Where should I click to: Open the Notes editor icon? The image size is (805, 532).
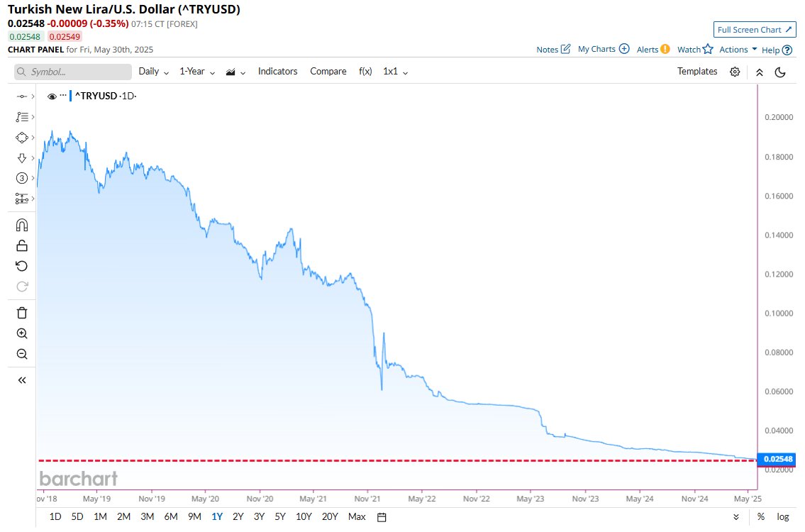pos(565,49)
